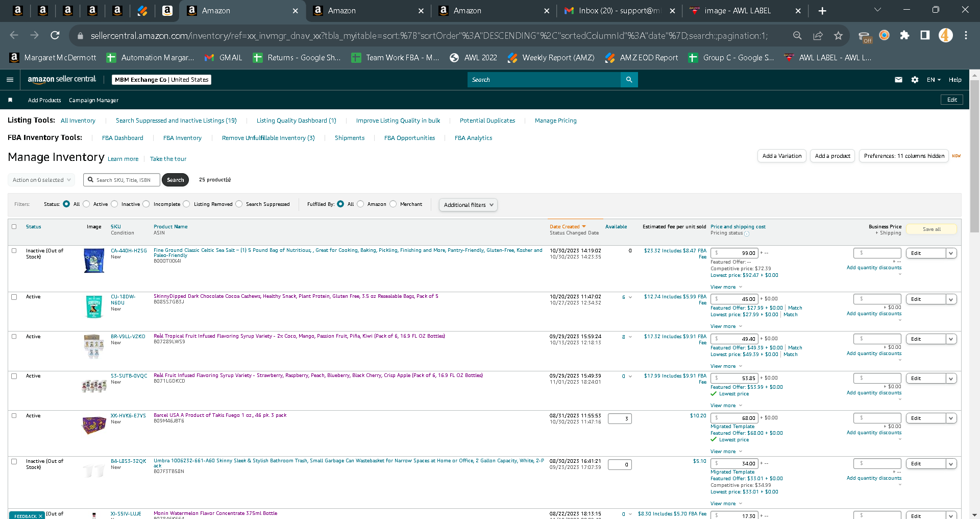This screenshot has width=980, height=519.
Task: Open the browser tab search chevron
Action: tap(877, 10)
